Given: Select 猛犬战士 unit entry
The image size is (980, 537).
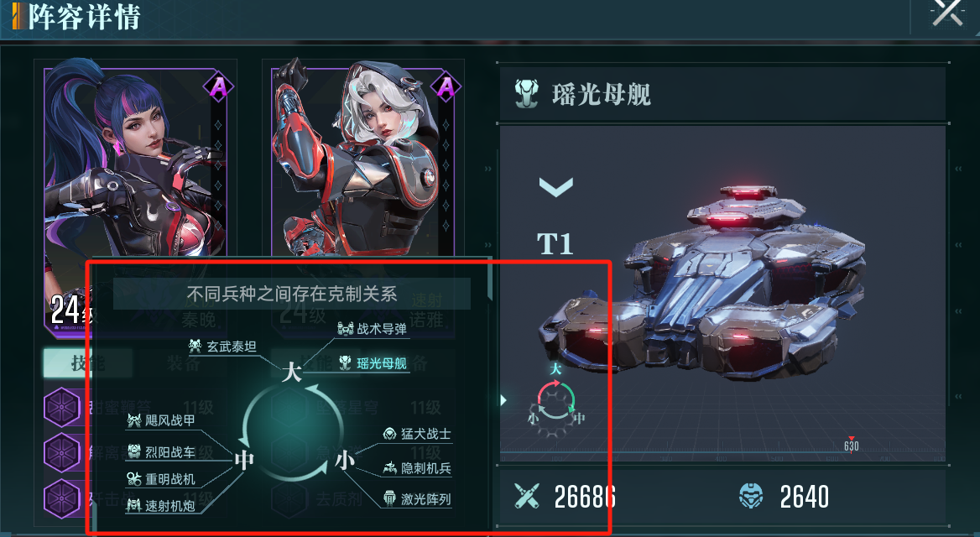Looking at the screenshot, I should 417,434.
